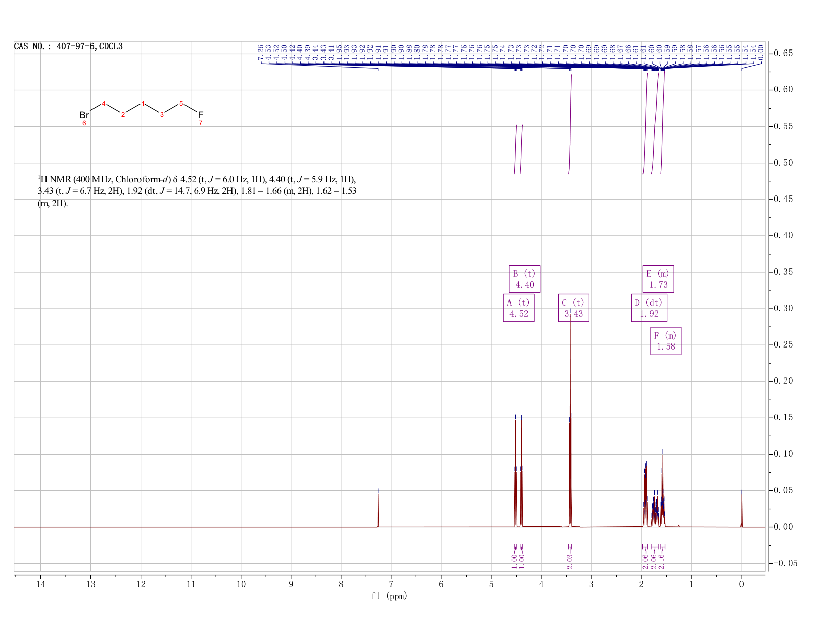This screenshot has width=834, height=644.
Task: Click the TMS reference peak at 0 ppm
Action: click(742, 508)
